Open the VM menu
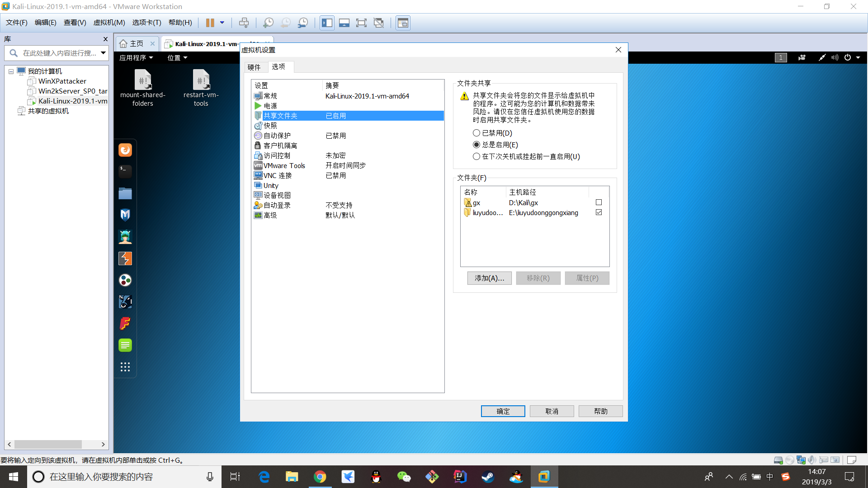 [x=109, y=23]
